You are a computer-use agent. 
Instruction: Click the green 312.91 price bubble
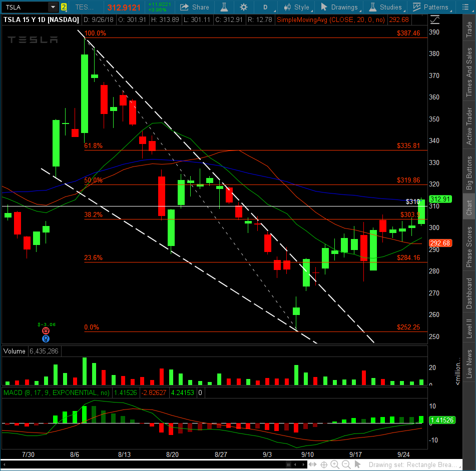pos(440,199)
